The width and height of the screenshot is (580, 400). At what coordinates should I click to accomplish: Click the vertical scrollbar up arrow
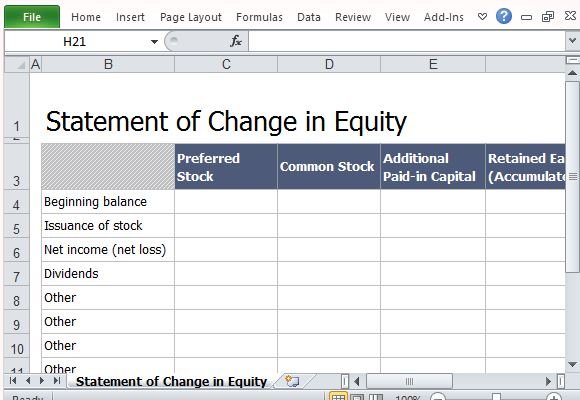point(572,73)
